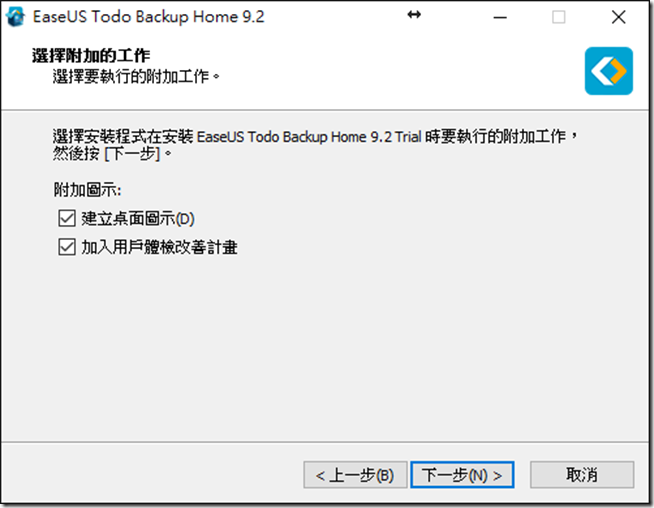Go back with the 上一步(B) button
The width and height of the screenshot is (654, 508).
(355, 475)
